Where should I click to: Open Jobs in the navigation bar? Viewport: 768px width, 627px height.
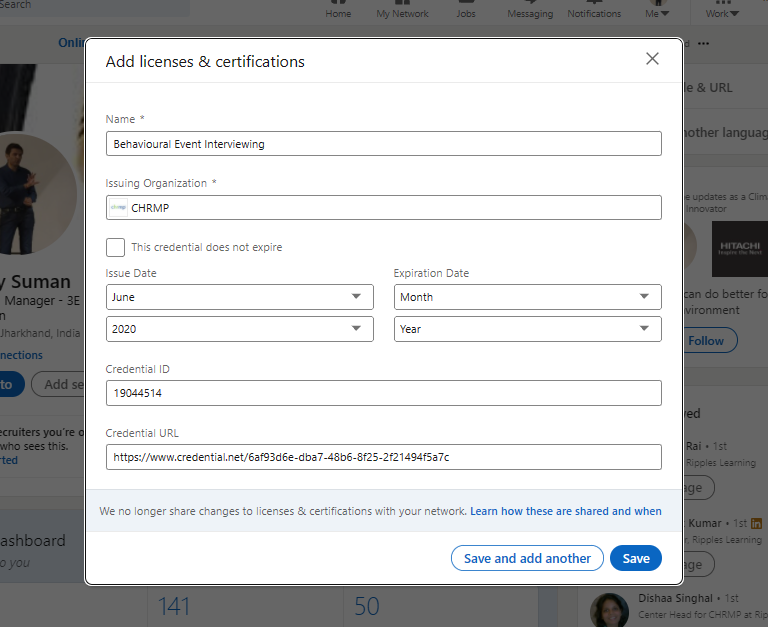click(466, 10)
